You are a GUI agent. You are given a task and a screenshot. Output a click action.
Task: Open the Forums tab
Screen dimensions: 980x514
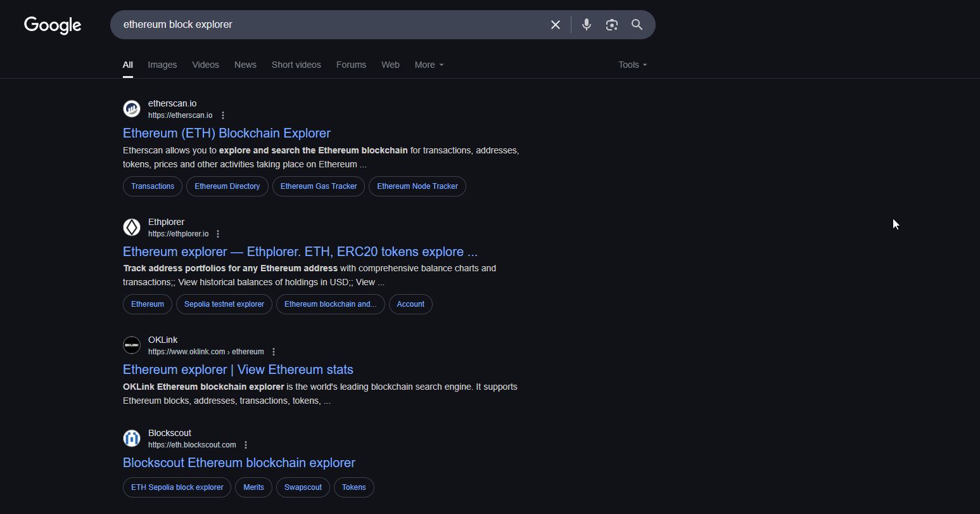(x=351, y=65)
